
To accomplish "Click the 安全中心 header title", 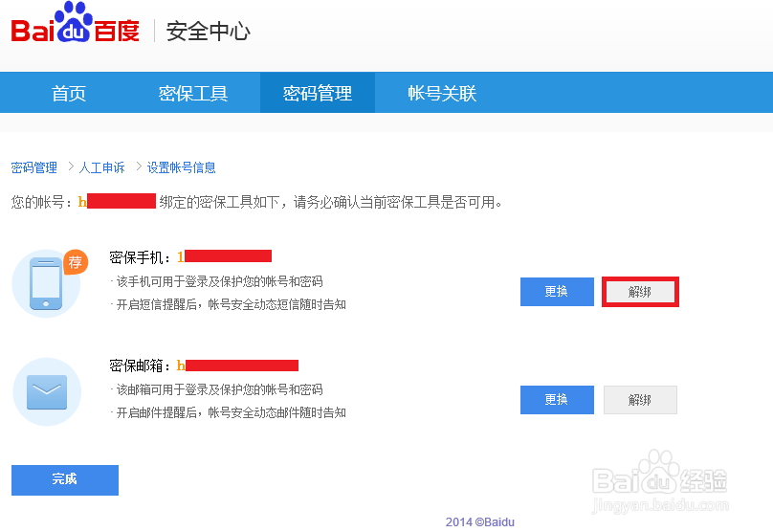I will [208, 31].
